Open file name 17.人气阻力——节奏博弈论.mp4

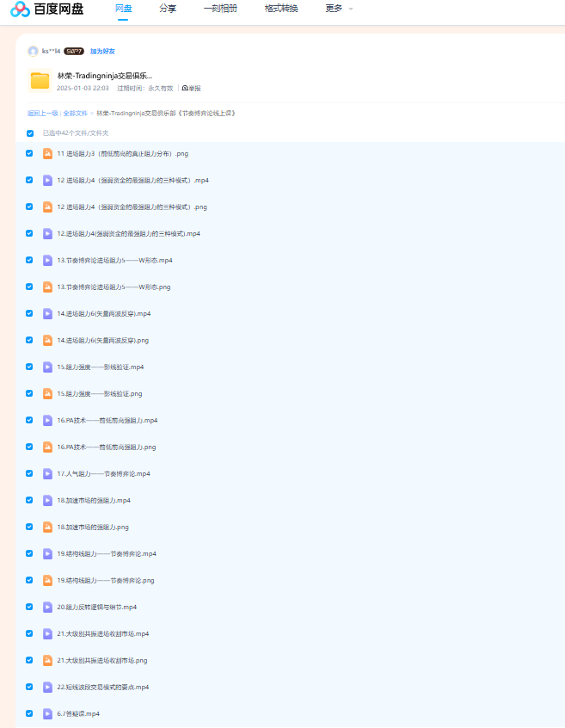104,474
